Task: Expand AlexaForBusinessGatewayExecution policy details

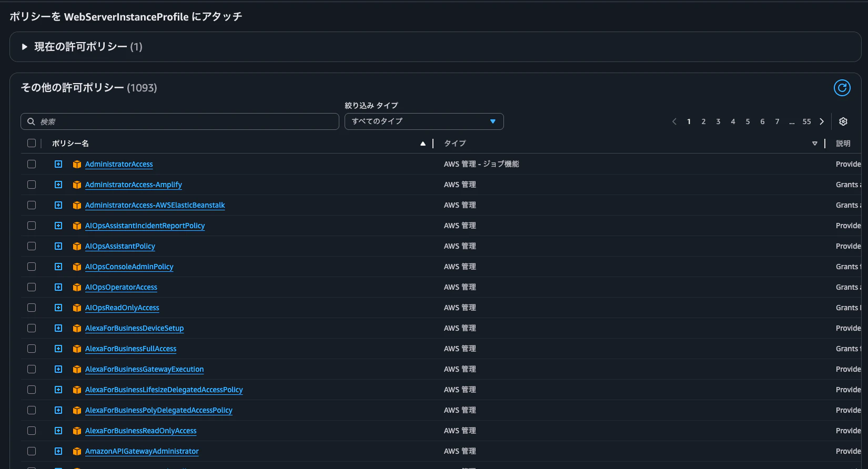Action: (58, 369)
